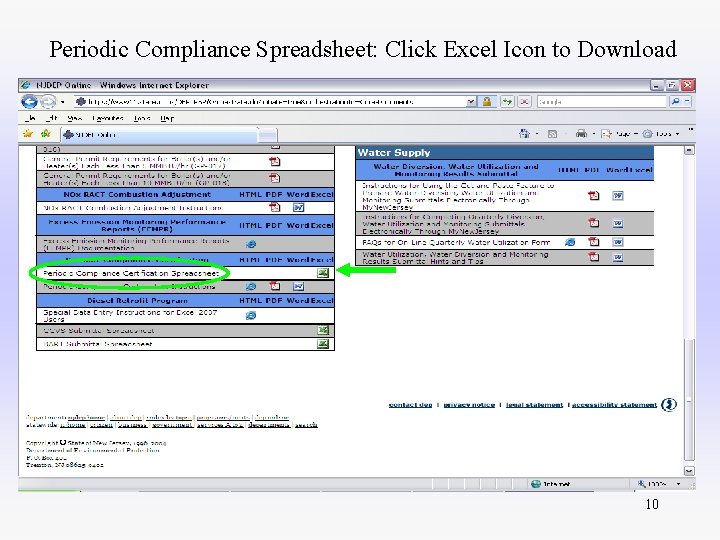720x540 pixels.
Task: Open the File menu
Action: pos(30,118)
